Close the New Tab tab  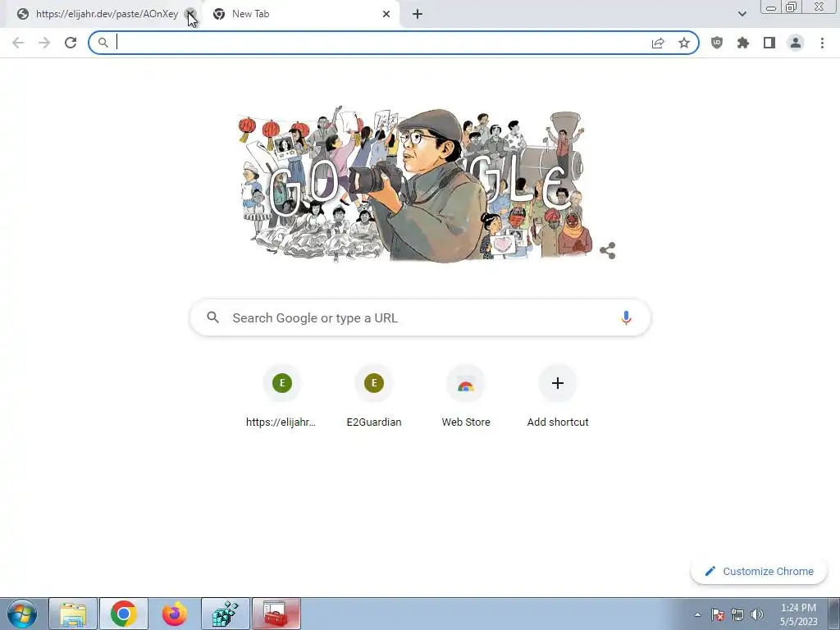tap(386, 14)
